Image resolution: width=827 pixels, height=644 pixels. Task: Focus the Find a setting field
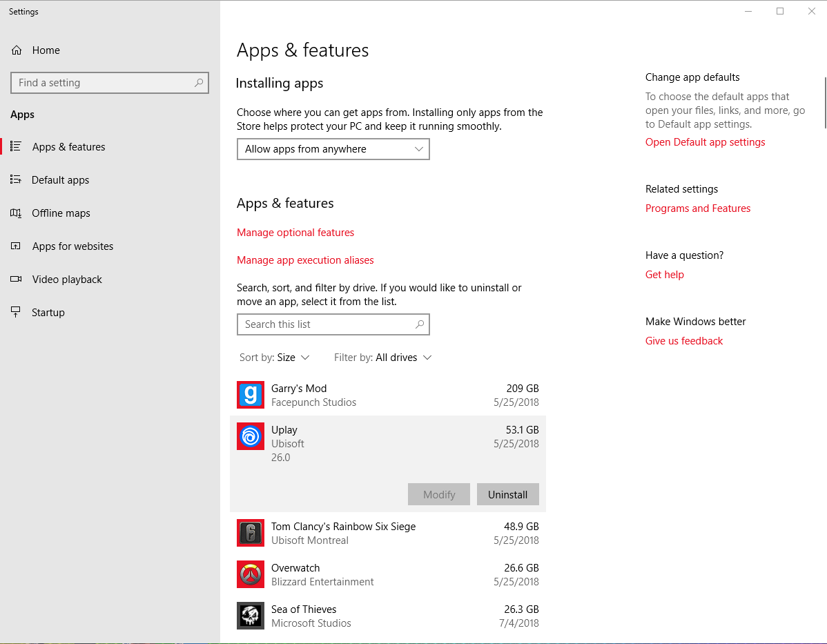coord(110,83)
